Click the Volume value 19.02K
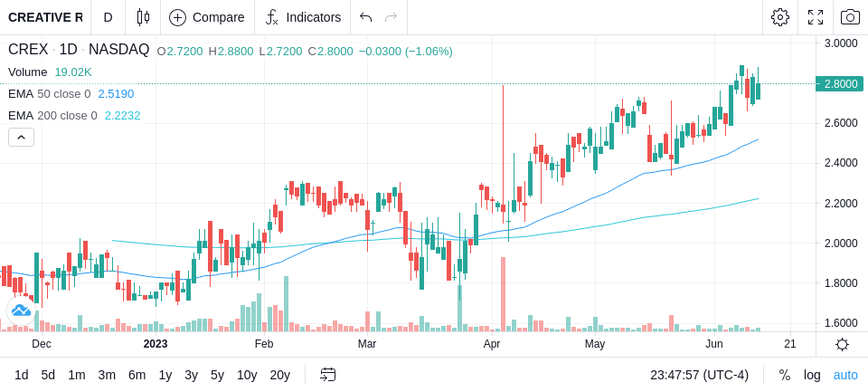The image size is (868, 392). click(73, 72)
